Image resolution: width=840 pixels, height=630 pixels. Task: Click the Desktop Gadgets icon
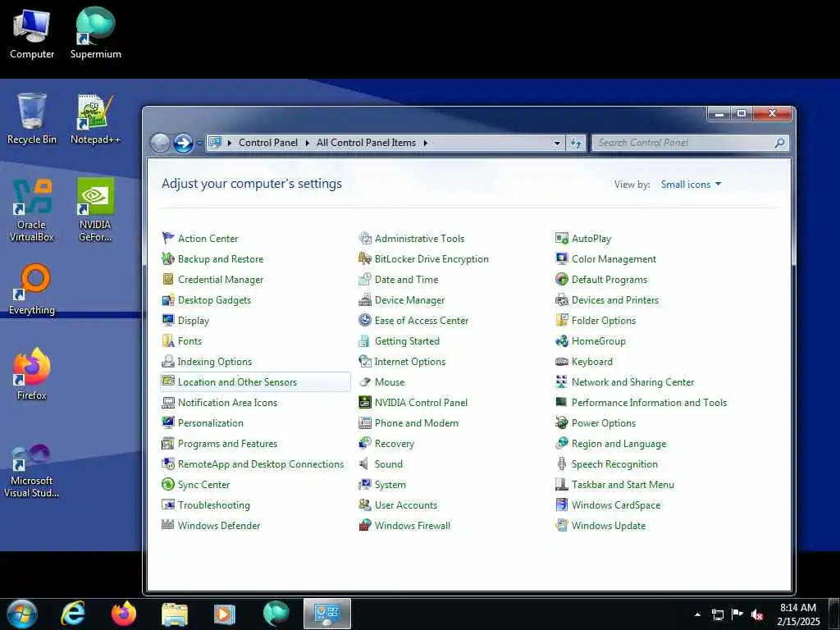point(168,300)
